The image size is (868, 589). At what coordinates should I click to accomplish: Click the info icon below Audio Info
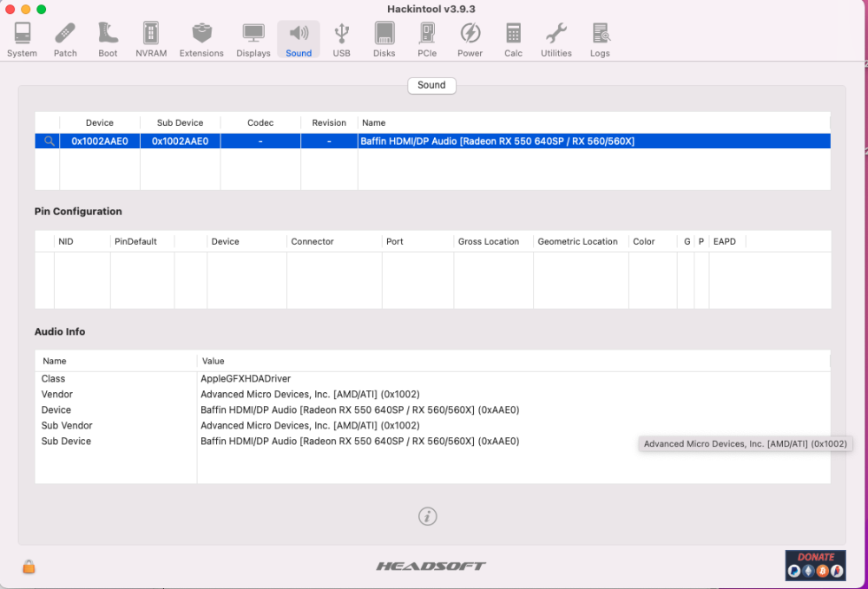click(427, 516)
